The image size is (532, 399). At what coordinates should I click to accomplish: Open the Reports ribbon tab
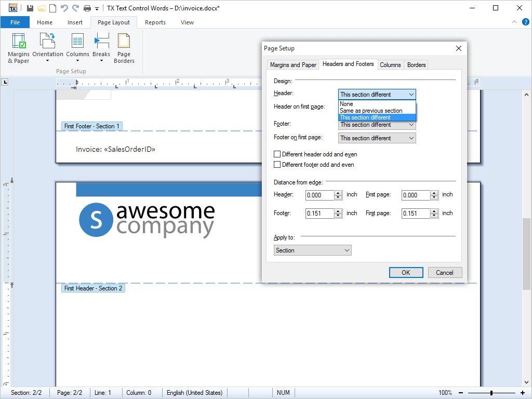point(154,22)
